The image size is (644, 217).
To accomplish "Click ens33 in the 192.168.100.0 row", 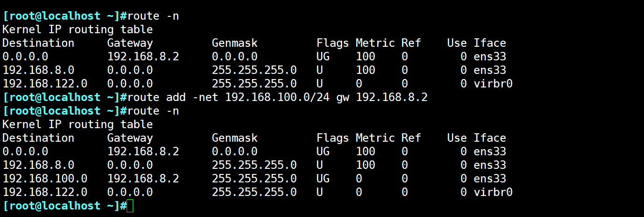I will click(x=490, y=179).
